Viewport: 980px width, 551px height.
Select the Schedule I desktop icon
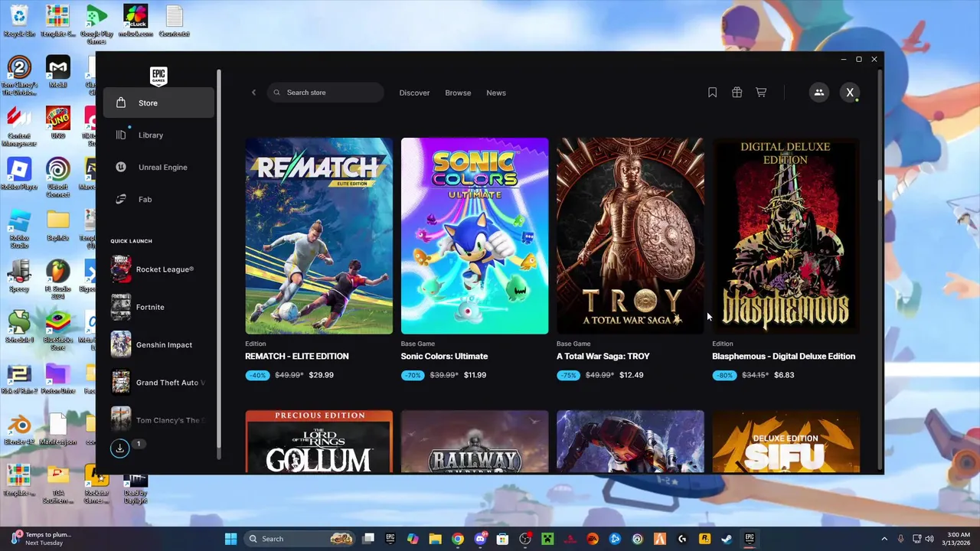pos(19,327)
